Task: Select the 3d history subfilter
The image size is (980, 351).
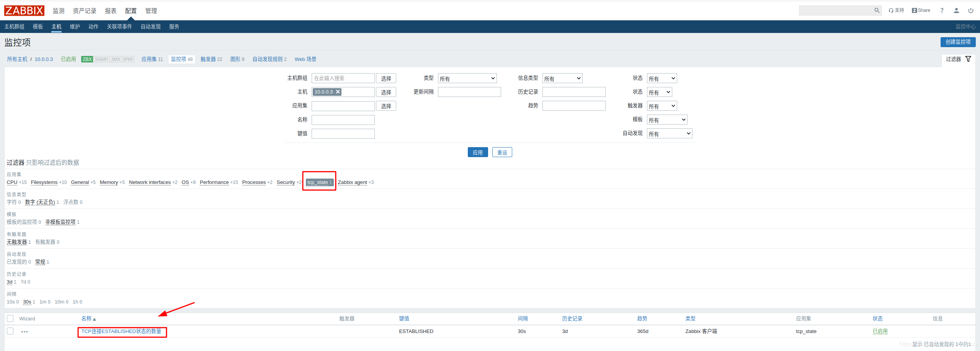Action: point(10,282)
